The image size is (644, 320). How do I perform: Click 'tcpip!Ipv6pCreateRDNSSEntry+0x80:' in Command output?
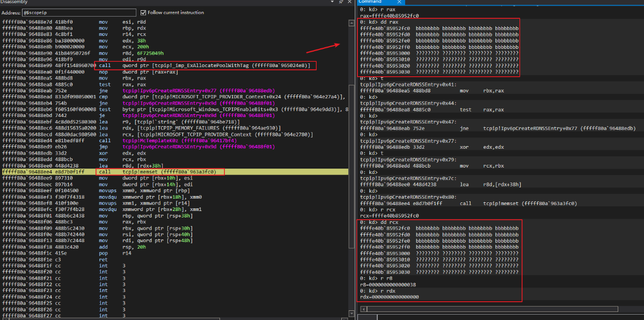[x=408, y=197]
